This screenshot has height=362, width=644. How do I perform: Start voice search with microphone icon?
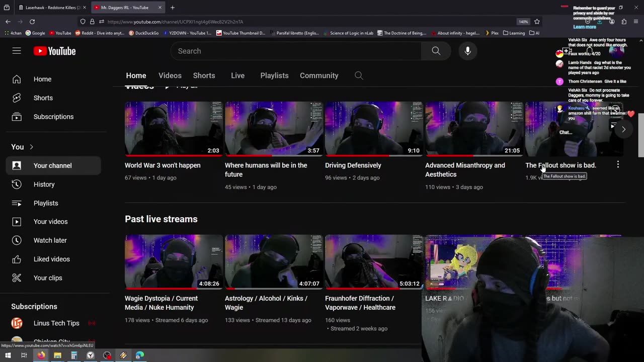(468, 51)
